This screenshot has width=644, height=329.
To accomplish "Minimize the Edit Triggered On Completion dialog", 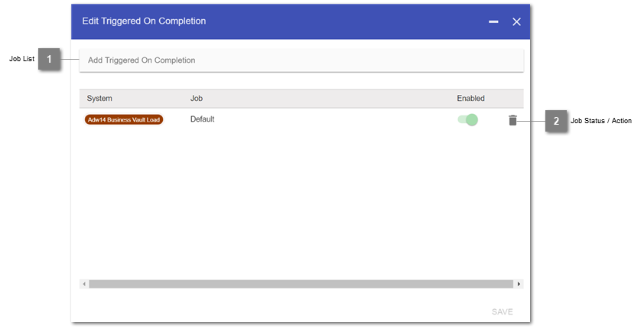I will point(494,21).
